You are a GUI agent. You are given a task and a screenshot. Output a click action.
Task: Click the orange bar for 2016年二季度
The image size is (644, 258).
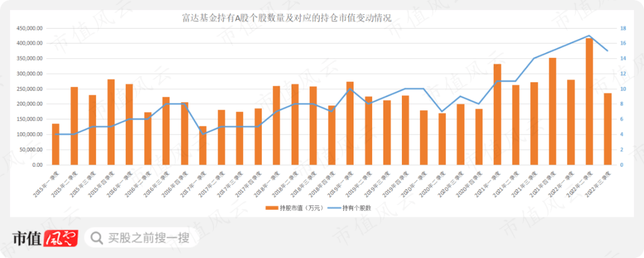click(148, 139)
